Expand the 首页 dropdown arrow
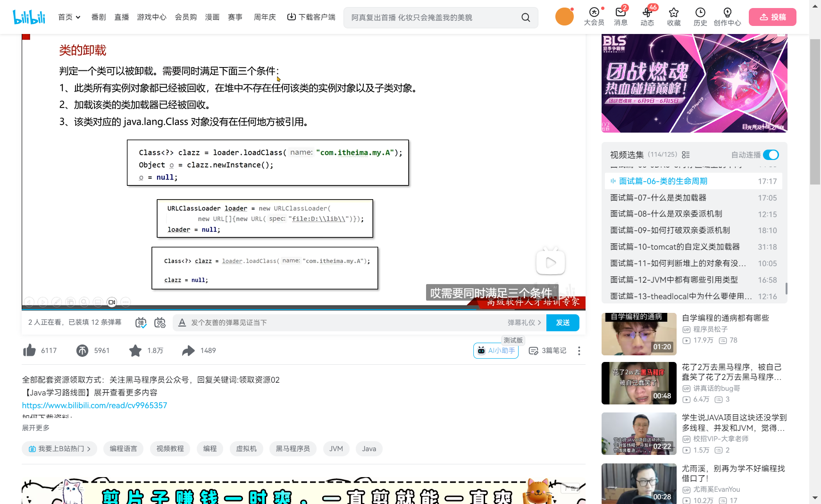The height and width of the screenshot is (504, 821). [78, 17]
